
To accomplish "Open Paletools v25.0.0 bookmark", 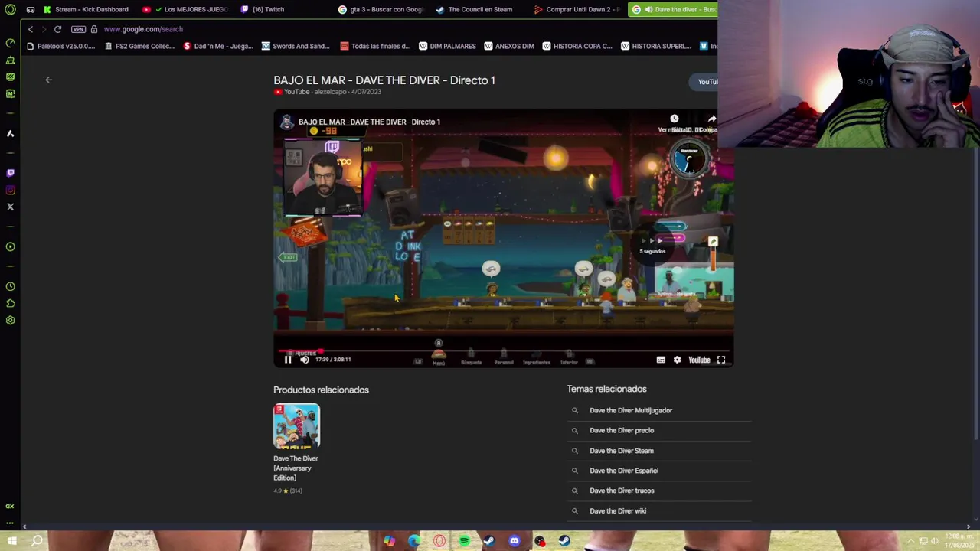I will pyautogui.click(x=60, y=46).
